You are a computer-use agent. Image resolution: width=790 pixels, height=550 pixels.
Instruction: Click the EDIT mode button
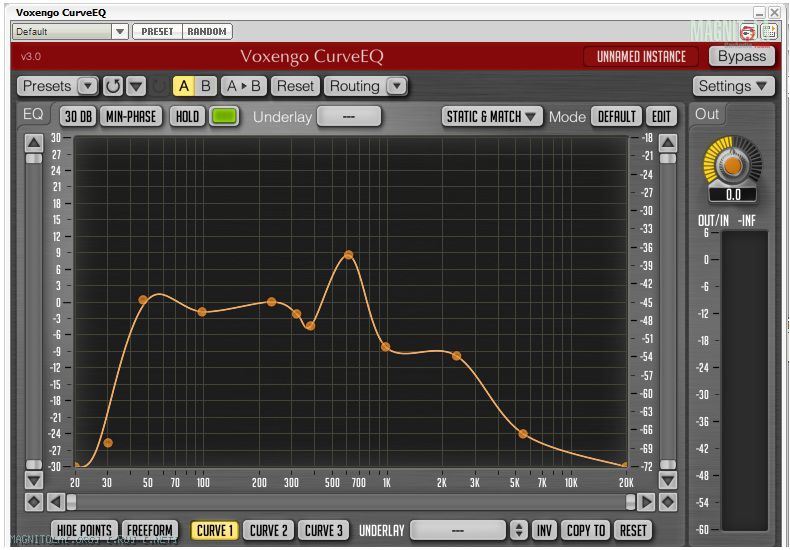[661, 117]
